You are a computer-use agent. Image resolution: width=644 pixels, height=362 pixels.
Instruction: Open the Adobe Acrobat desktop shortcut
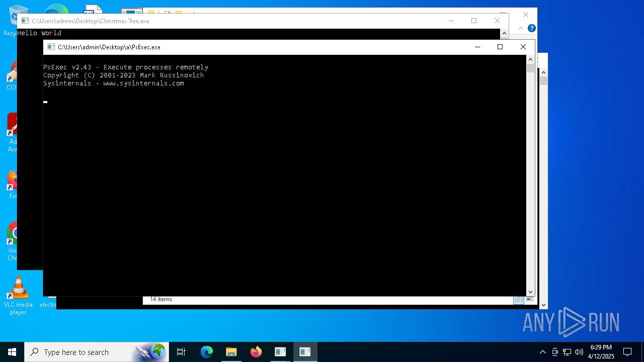pos(12,132)
